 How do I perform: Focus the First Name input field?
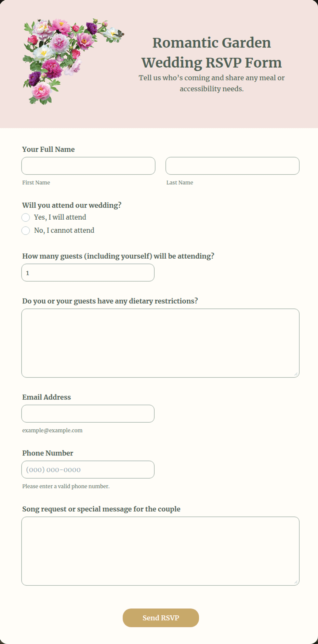pos(88,166)
